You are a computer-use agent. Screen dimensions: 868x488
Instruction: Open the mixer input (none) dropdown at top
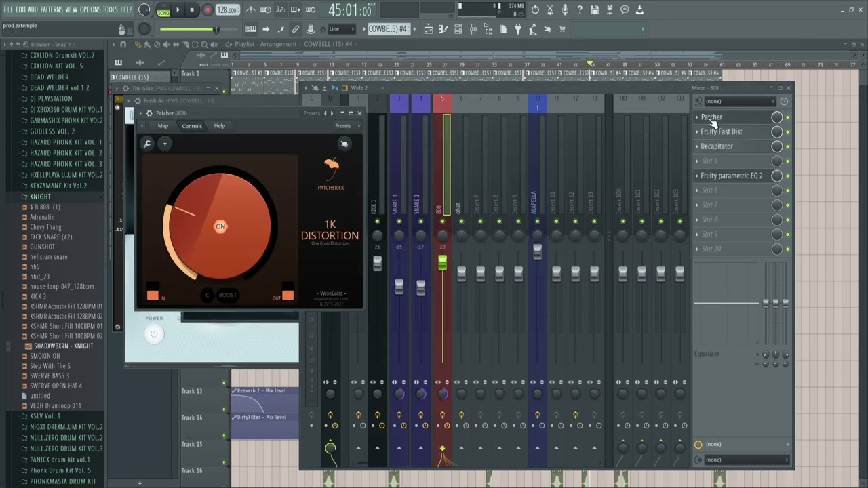click(x=740, y=101)
